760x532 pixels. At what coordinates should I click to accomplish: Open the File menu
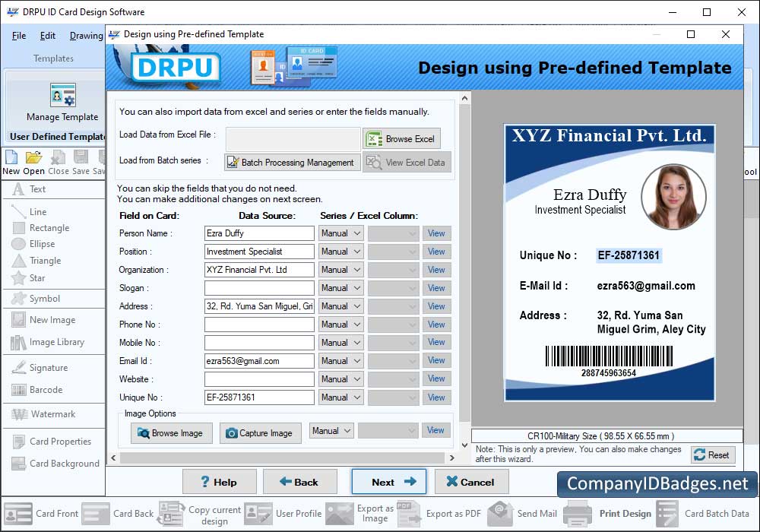coord(19,36)
